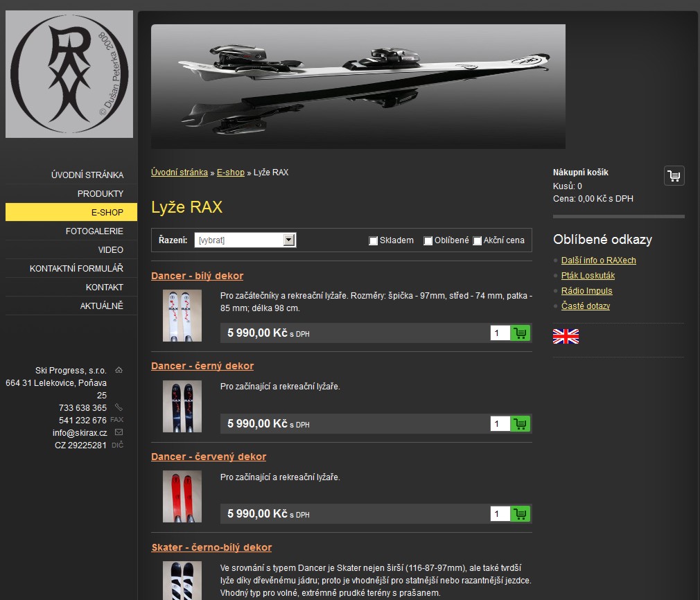Open the Pták Loskuták link
This screenshot has width=700, height=600.
tap(588, 276)
